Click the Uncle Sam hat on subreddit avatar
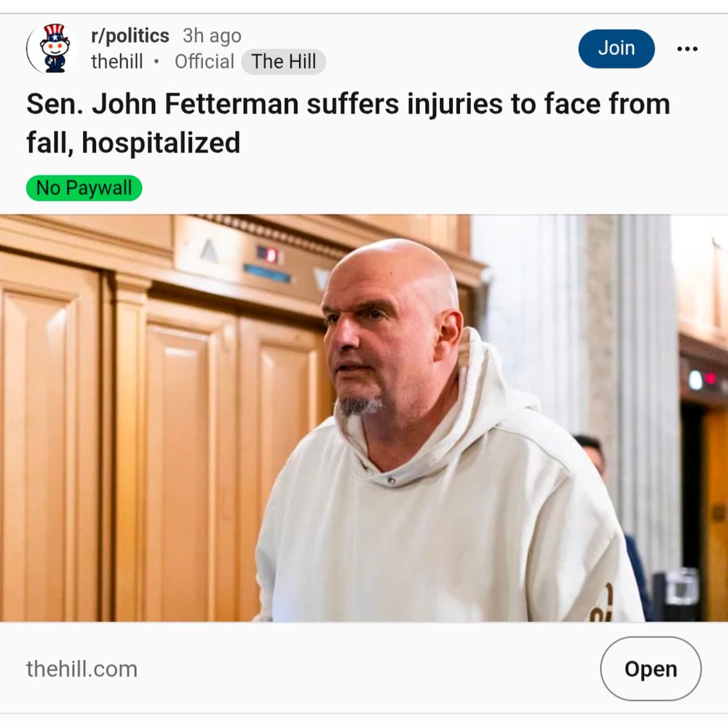The width and height of the screenshot is (728, 721). point(55,33)
